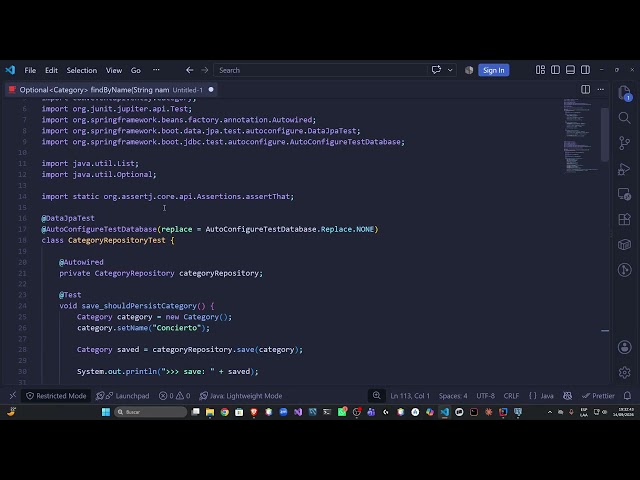Change end of line sequence CRLF
This screenshot has width=640, height=480.
click(x=511, y=396)
